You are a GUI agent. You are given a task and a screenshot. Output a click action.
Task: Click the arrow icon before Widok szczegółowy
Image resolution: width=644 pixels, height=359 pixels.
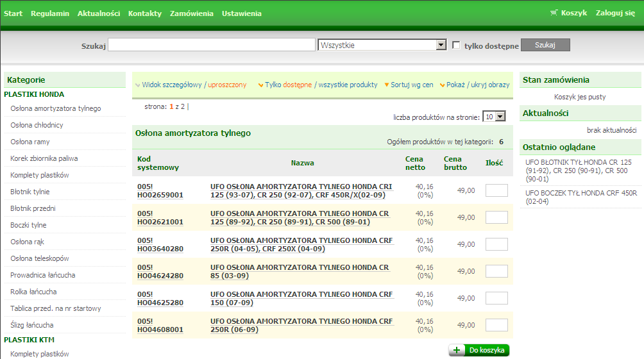138,85
